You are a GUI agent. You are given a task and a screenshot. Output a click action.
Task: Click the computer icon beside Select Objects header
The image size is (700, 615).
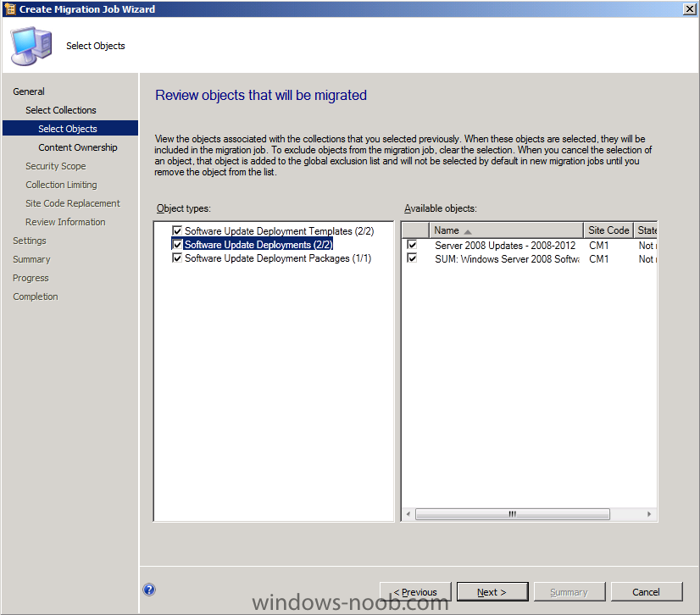31,46
